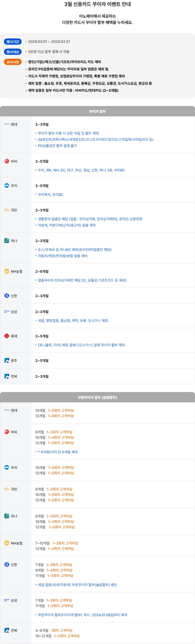Click the orange 유의사항 badge
195x644 pixels.
click(x=13, y=62)
